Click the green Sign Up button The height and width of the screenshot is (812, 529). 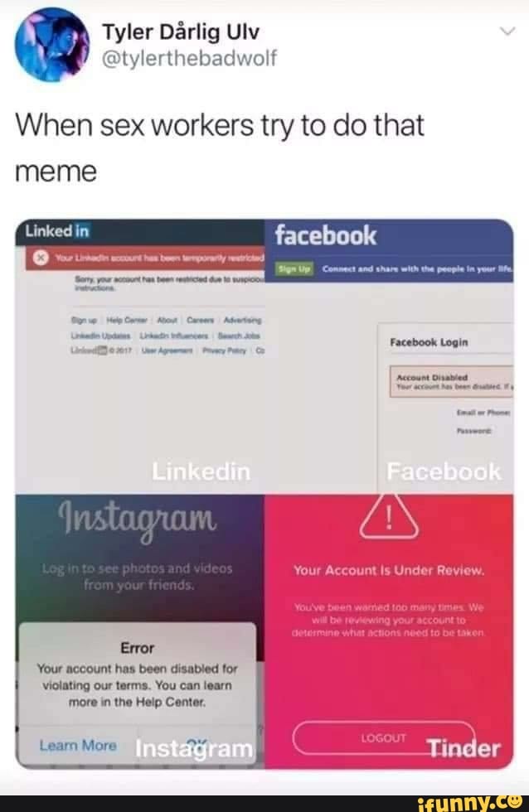coord(294,268)
